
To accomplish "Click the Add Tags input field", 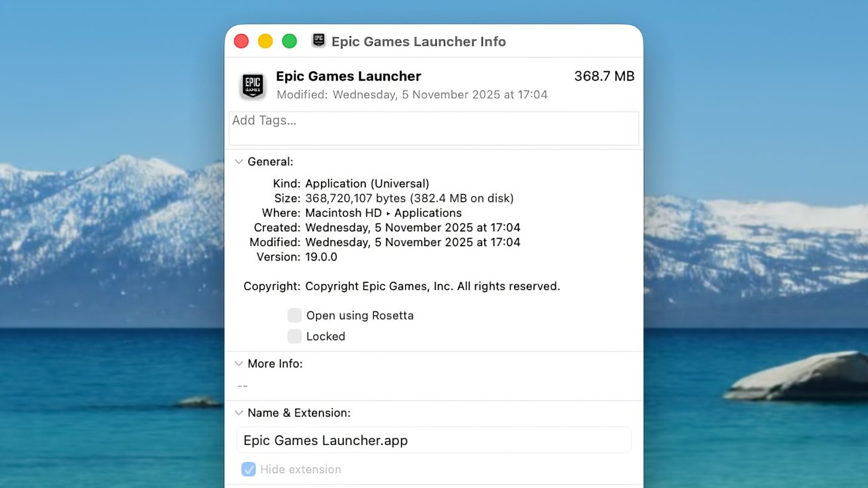I will 433,128.
